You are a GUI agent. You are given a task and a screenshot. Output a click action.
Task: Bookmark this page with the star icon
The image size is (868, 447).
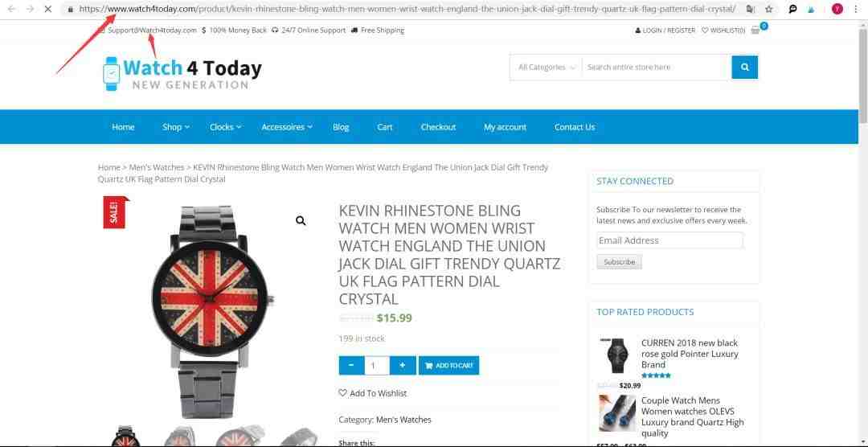click(769, 10)
